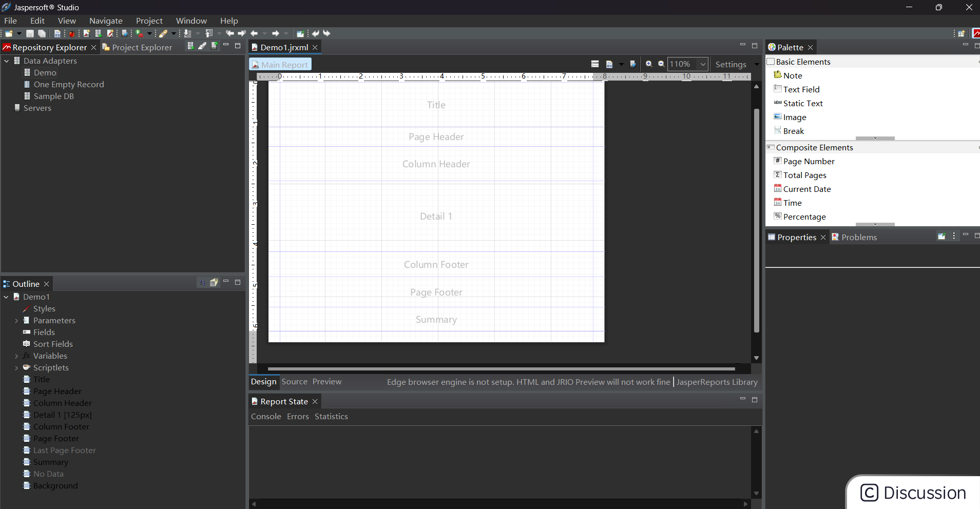The width and height of the screenshot is (980, 509).
Task: Click the New wizard icon in the toolbar
Action: tap(9, 33)
